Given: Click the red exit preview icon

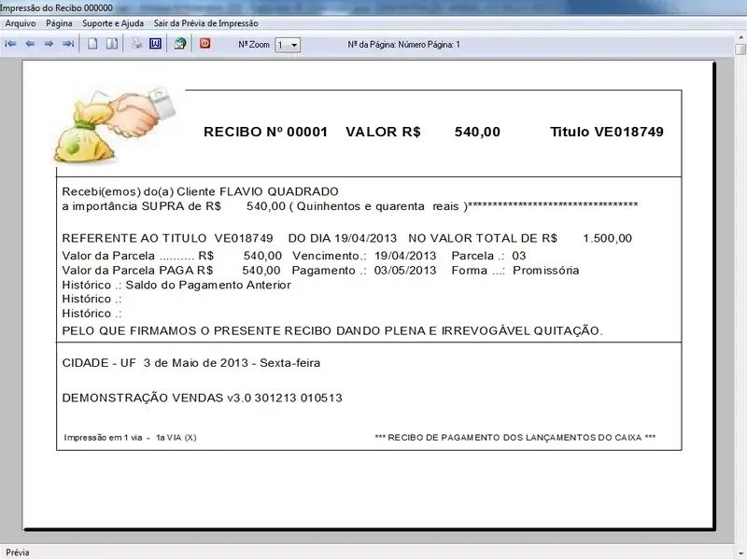Looking at the screenshot, I should pos(204,44).
